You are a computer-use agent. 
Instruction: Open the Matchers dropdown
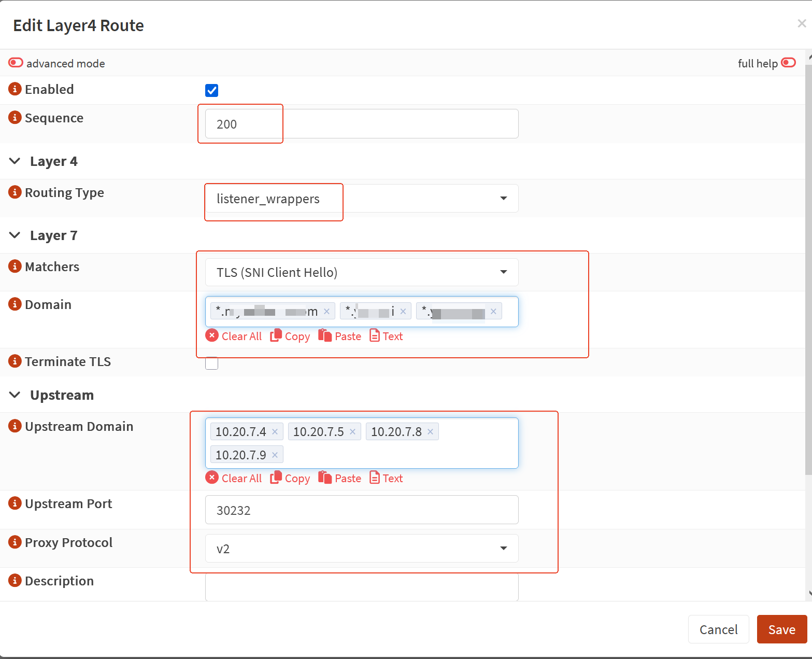point(361,272)
